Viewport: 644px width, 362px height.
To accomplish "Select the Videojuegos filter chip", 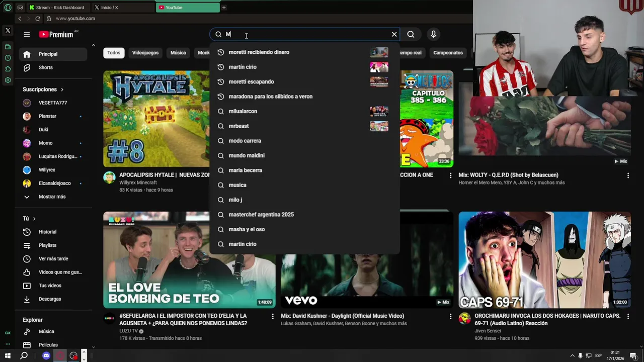I will (145, 53).
